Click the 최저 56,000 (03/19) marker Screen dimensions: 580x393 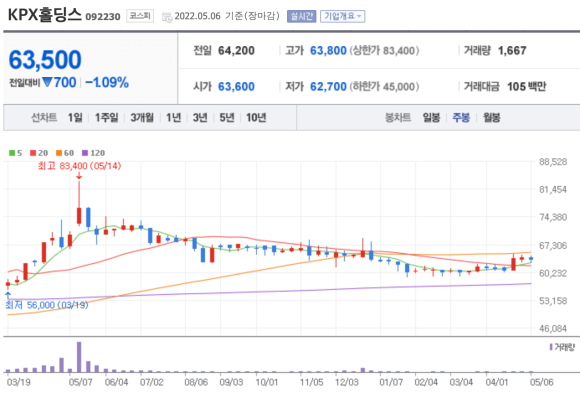(x=47, y=305)
